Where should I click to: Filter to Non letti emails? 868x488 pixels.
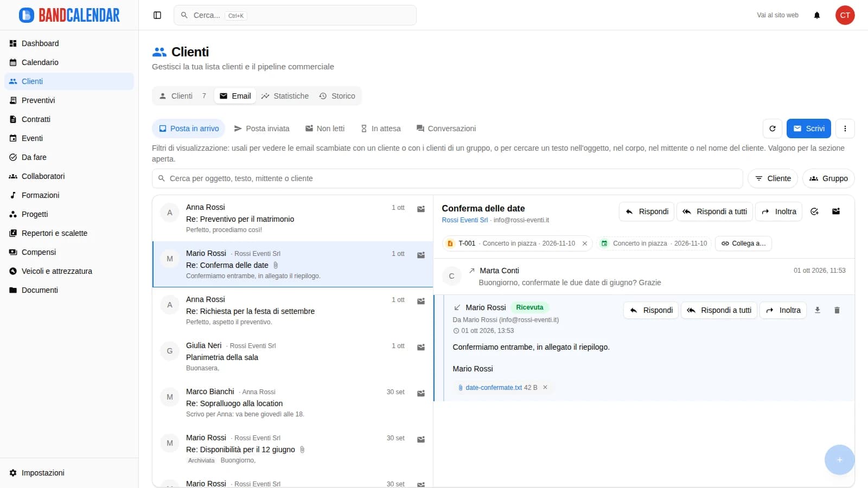[x=325, y=129]
